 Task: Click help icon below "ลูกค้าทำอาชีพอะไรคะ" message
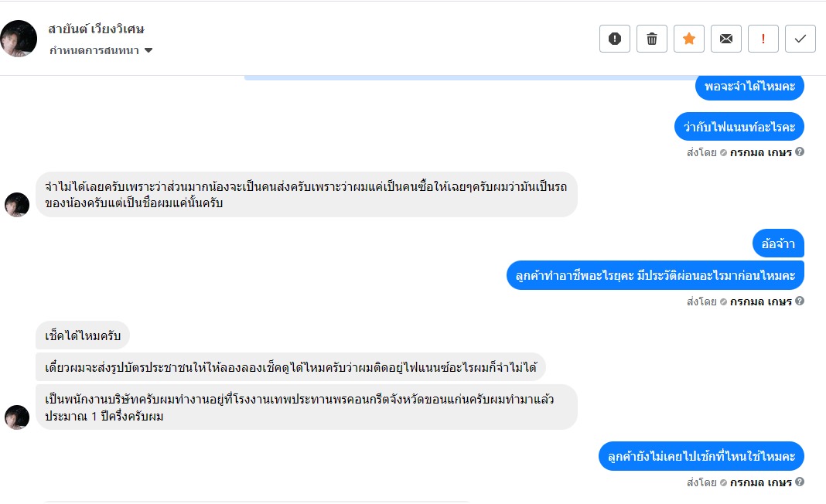point(800,301)
